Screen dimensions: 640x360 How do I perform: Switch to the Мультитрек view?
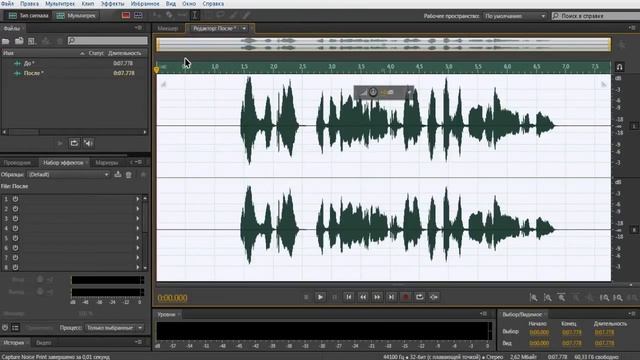click(x=76, y=16)
